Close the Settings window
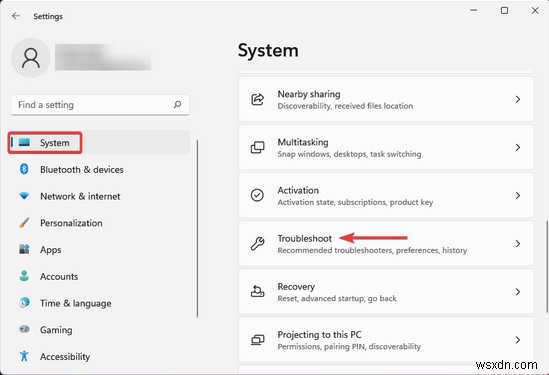Viewport: 549px width, 375px height. [x=535, y=11]
